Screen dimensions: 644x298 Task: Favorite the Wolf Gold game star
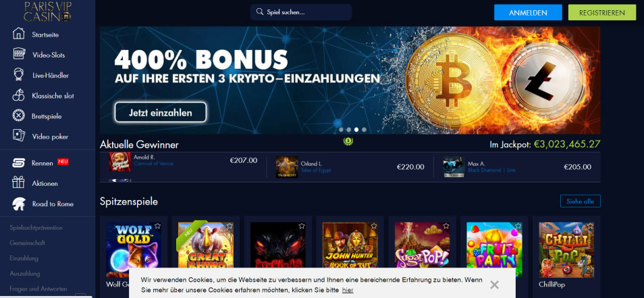[x=158, y=226]
